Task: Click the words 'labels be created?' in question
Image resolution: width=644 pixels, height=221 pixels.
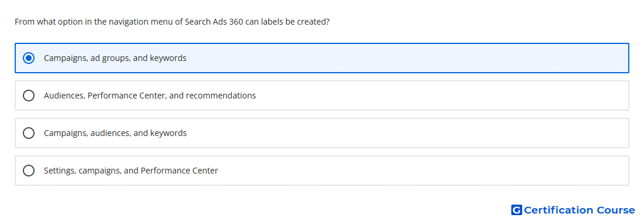Action: [295, 22]
